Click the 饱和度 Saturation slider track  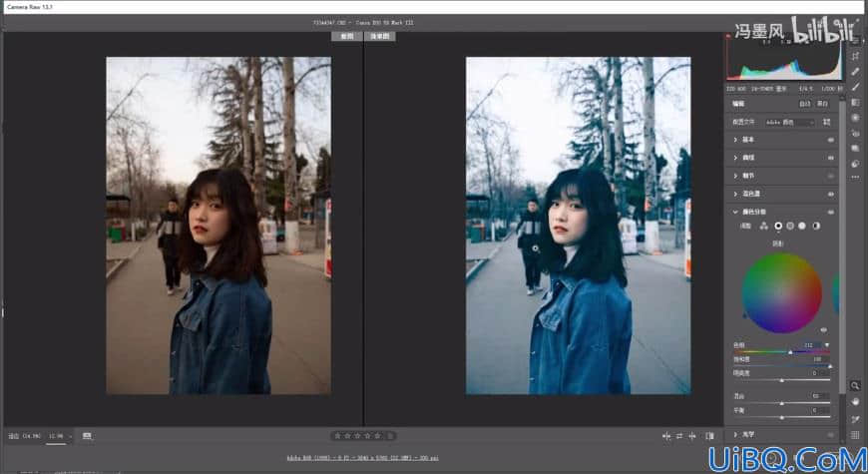(x=781, y=366)
